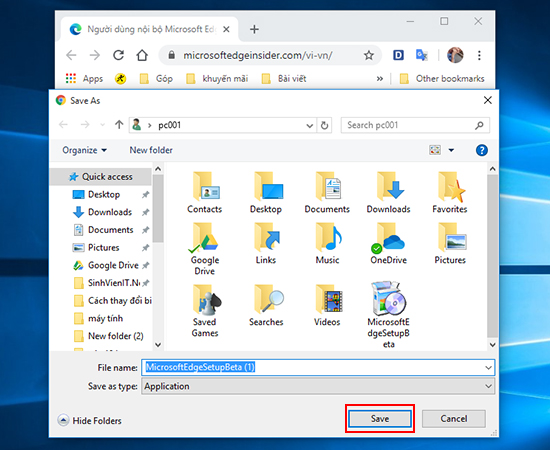Open the Saved Games folder
The image size is (550, 450).
[x=204, y=311]
